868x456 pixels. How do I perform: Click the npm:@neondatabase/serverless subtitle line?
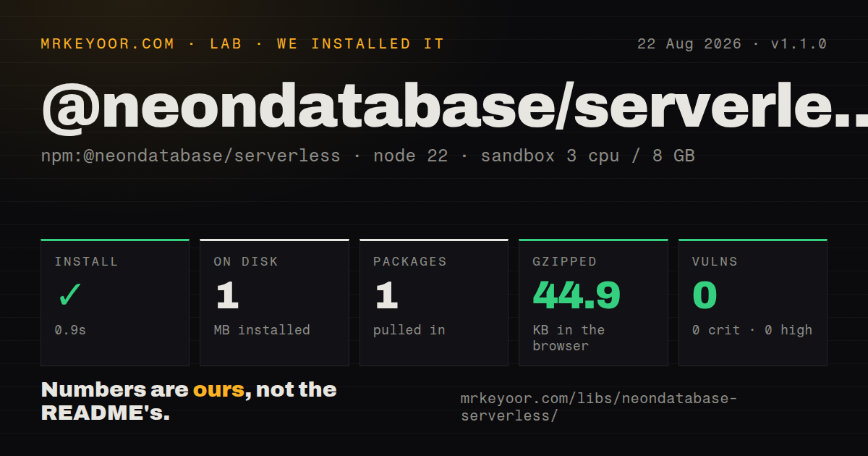tap(367, 156)
